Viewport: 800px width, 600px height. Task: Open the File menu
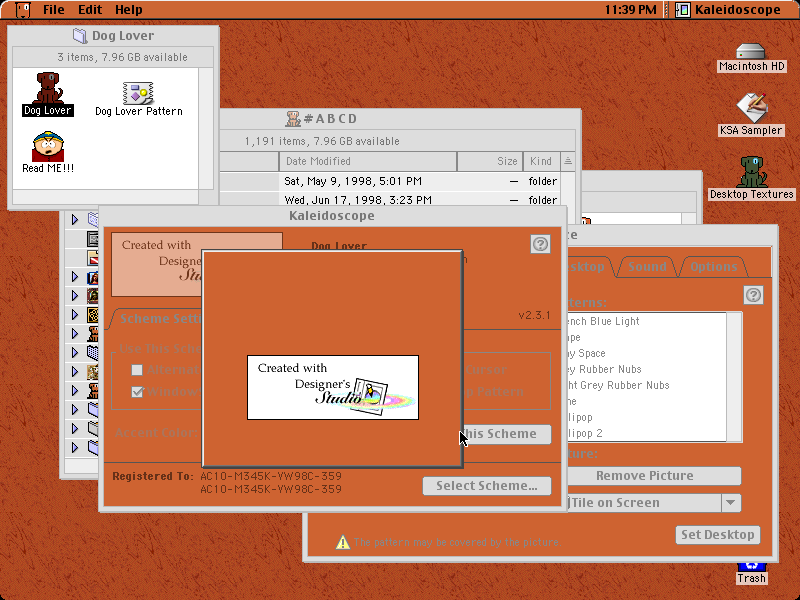click(x=54, y=10)
